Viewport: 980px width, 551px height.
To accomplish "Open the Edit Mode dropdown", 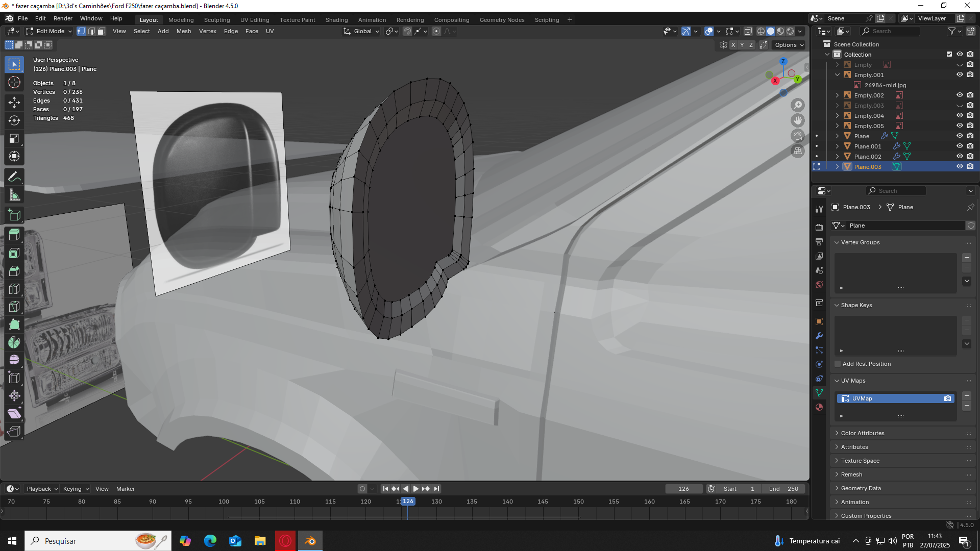I will click(50, 32).
